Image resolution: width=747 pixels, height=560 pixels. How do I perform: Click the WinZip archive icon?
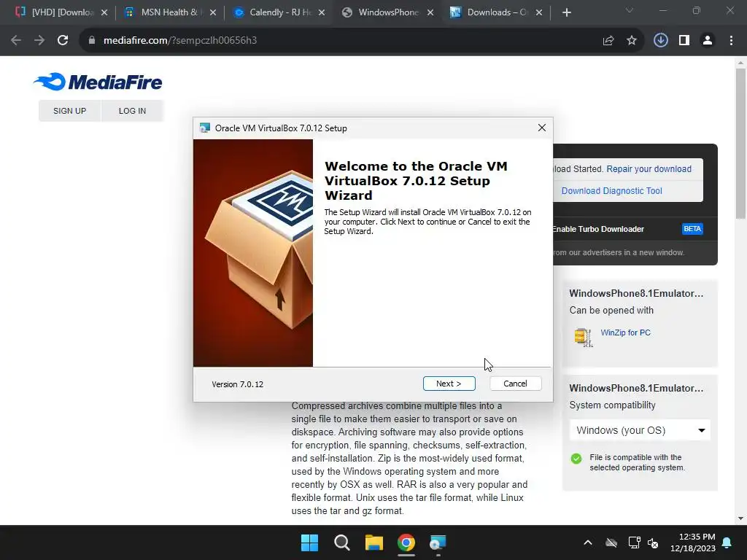[583, 337]
